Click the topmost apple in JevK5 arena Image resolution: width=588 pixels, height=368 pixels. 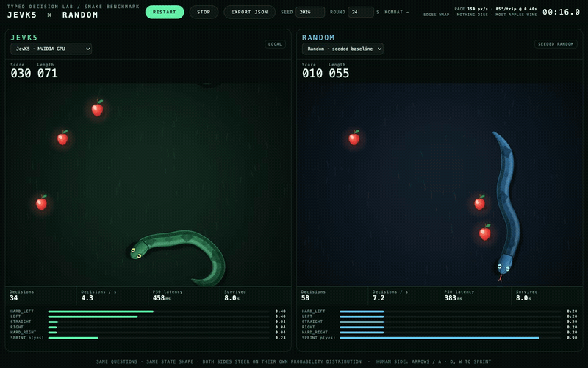(x=98, y=108)
